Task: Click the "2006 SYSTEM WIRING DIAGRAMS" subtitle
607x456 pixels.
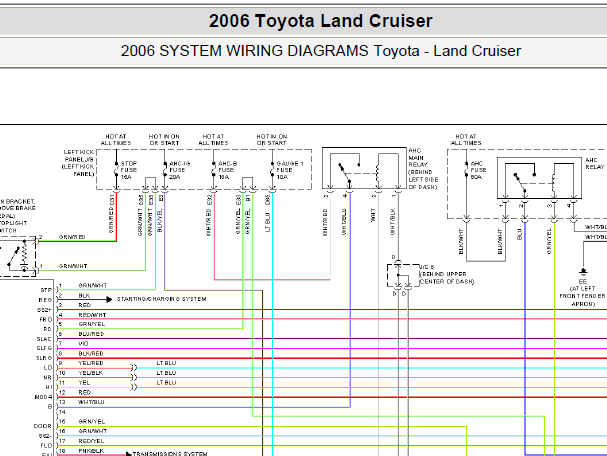Action: 244,51
